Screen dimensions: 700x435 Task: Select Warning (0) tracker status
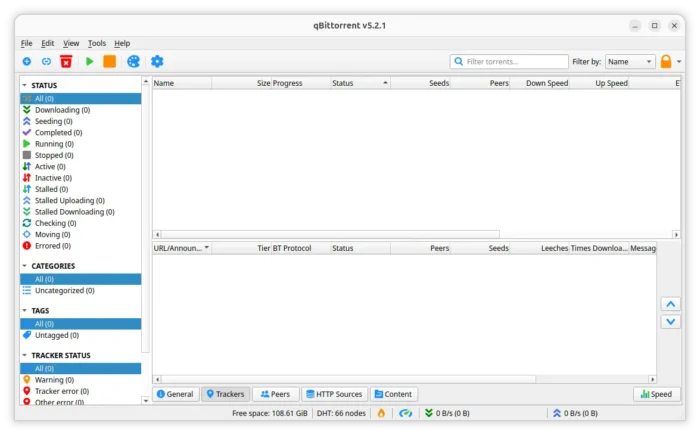pos(81,380)
